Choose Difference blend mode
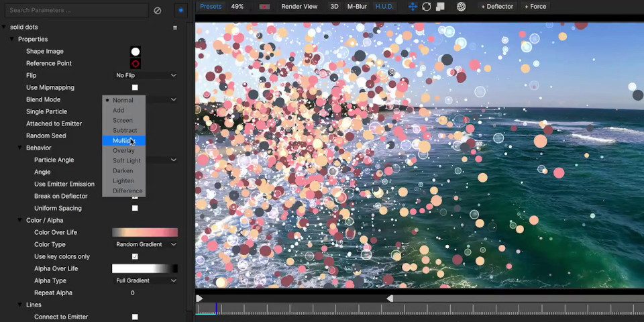Screen dimensions: 644x322 point(123,191)
